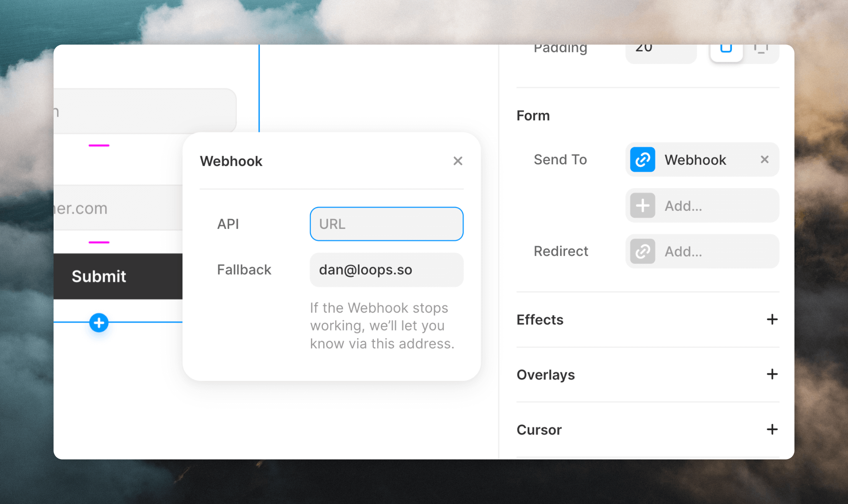
Task: Add a second Send To destination
Action: click(701, 205)
